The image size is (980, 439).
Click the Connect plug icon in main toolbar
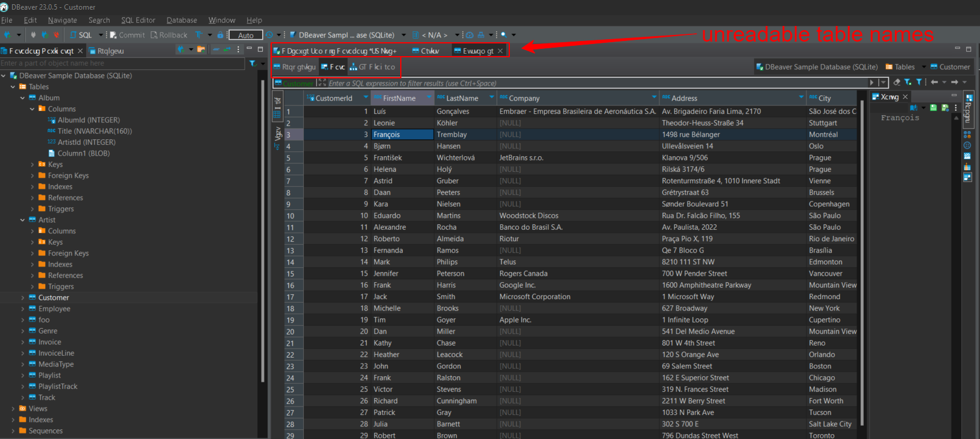pyautogui.click(x=33, y=35)
